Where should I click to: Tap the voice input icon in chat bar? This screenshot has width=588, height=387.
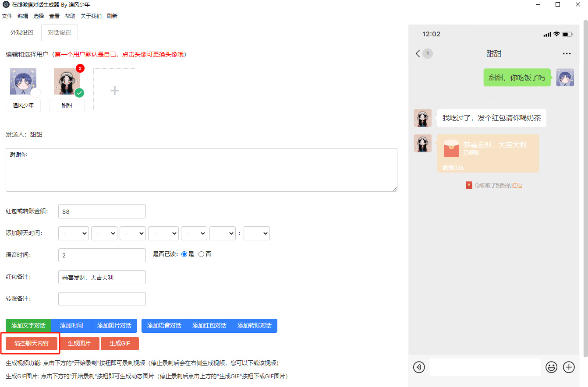[419, 367]
